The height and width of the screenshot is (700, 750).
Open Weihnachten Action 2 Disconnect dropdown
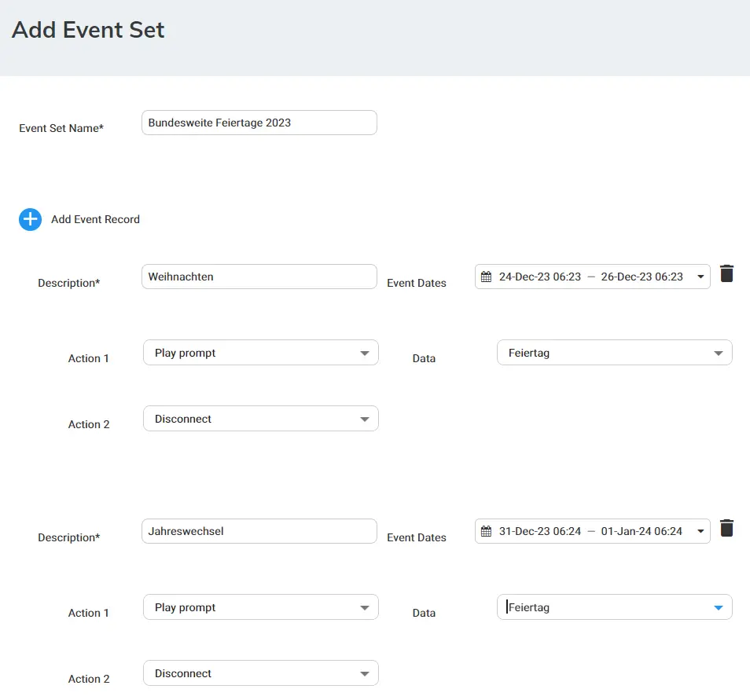261,419
